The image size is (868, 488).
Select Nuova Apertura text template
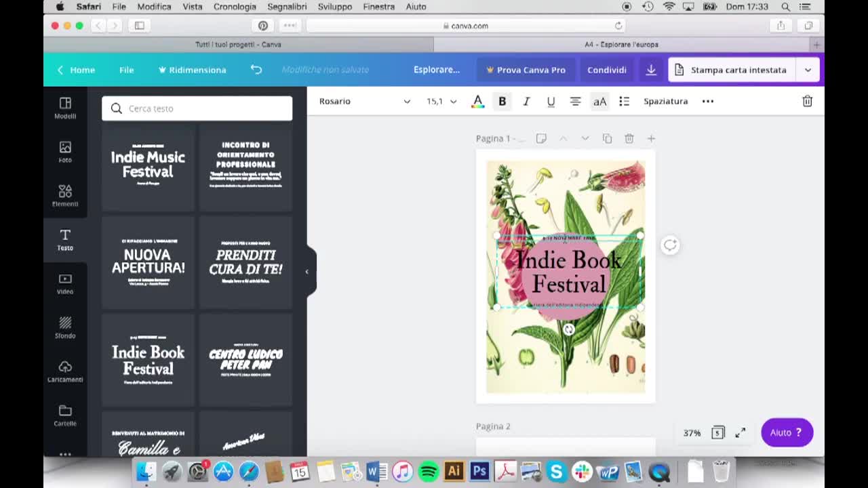click(x=148, y=262)
